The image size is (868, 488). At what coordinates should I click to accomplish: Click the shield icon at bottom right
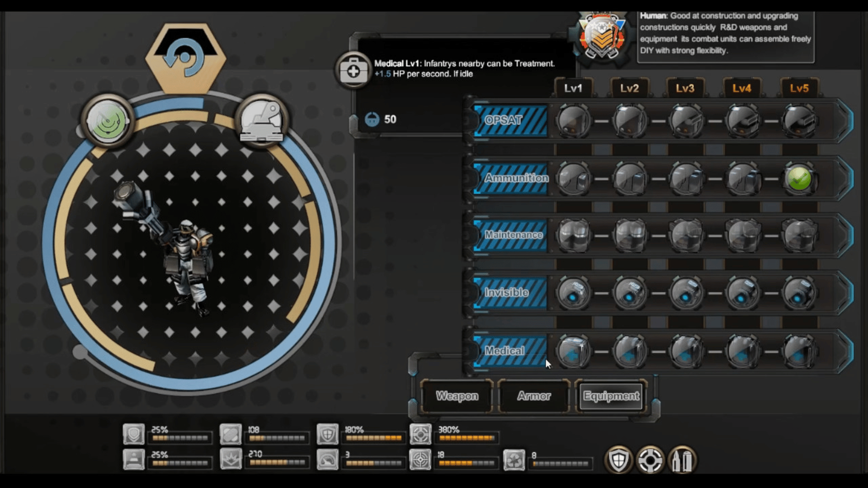tap(618, 460)
